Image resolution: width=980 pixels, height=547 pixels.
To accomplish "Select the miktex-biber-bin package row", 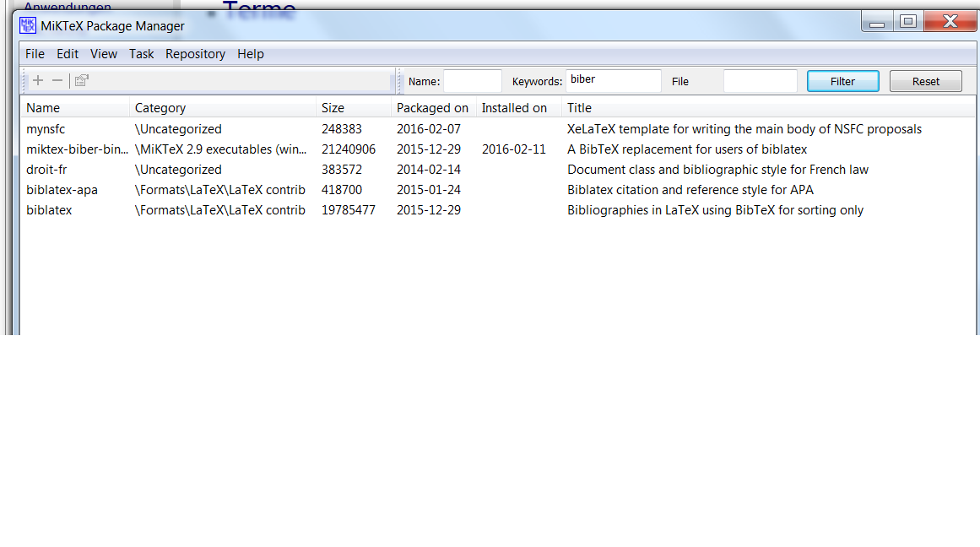I will click(x=77, y=149).
